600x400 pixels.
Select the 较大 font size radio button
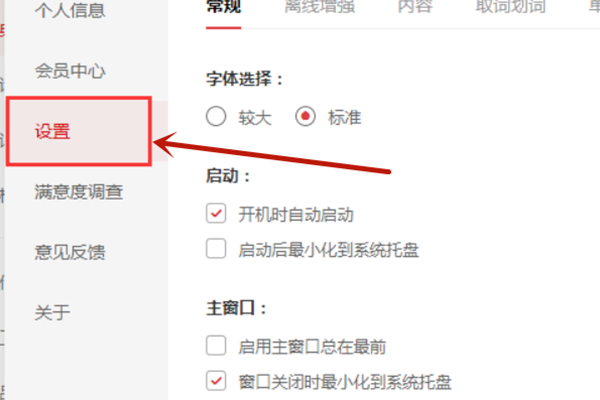pos(216,116)
